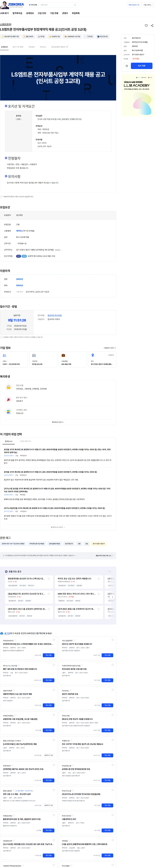
Task: Share the LS엠트론 job posting
Action: (x=152, y=26)
